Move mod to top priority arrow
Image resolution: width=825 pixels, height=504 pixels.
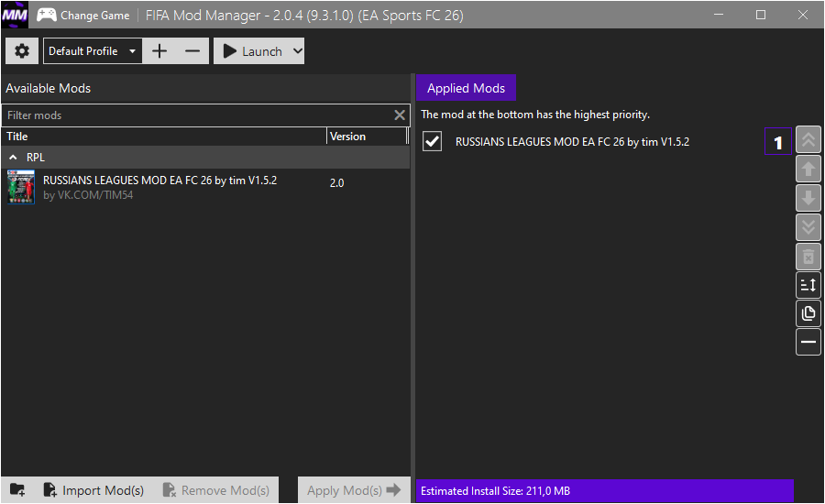coord(808,140)
